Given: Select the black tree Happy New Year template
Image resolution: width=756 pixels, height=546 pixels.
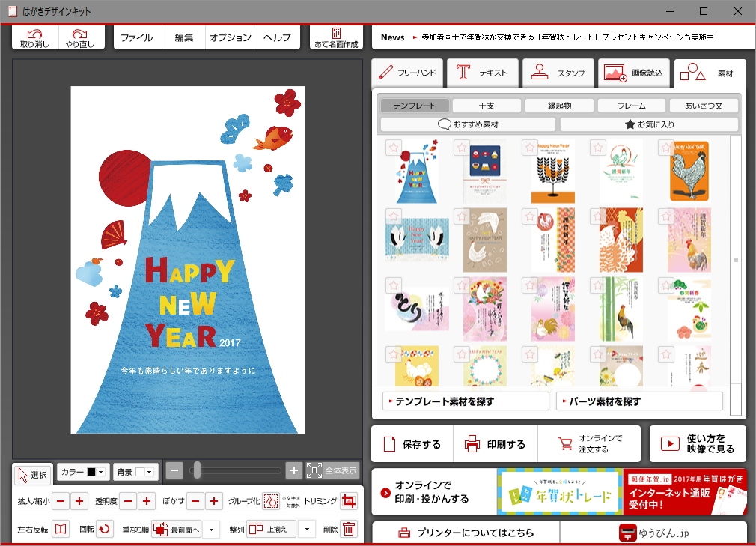Looking at the screenshot, I should [553, 172].
